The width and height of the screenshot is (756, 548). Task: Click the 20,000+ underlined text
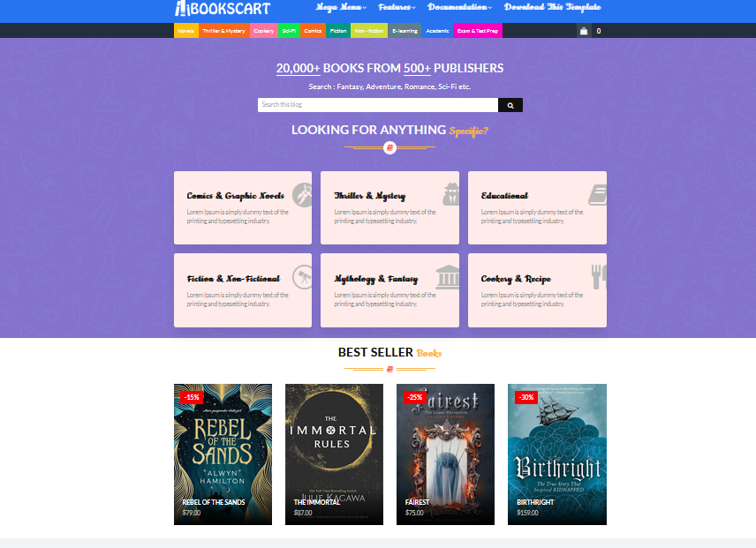tap(298, 68)
